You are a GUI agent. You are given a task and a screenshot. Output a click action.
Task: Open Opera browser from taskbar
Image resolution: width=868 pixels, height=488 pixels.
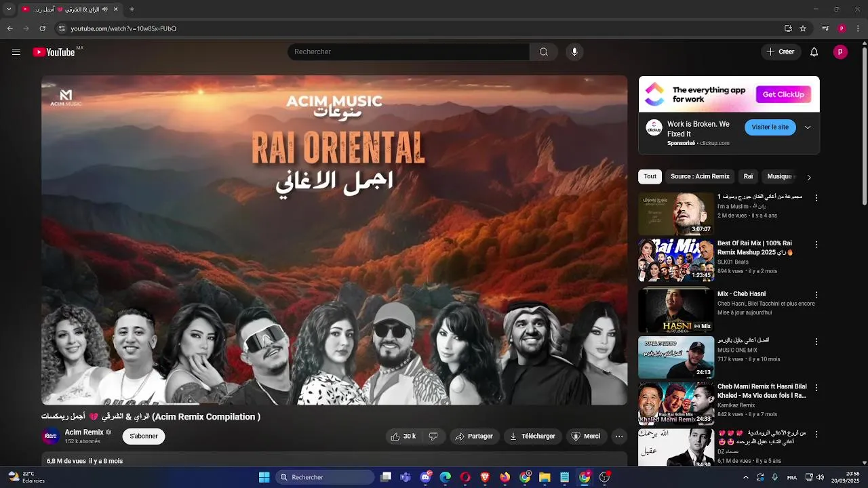pyautogui.click(x=465, y=477)
